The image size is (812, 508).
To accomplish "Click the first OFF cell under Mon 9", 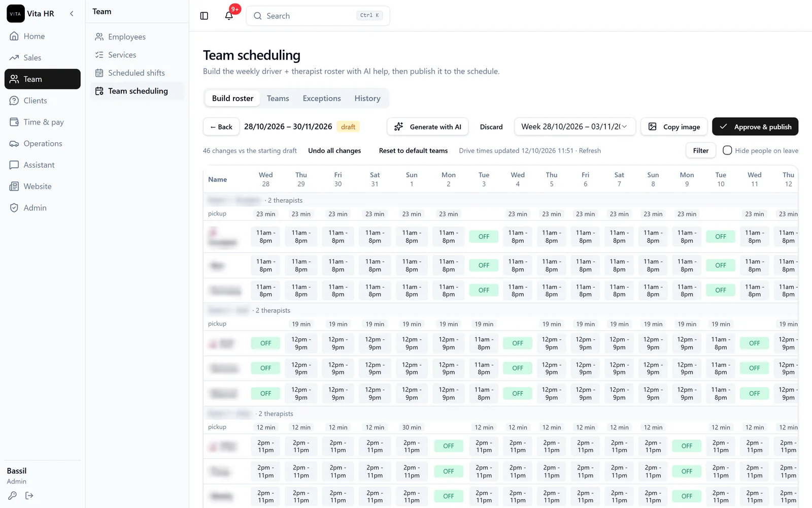I will pos(687,446).
